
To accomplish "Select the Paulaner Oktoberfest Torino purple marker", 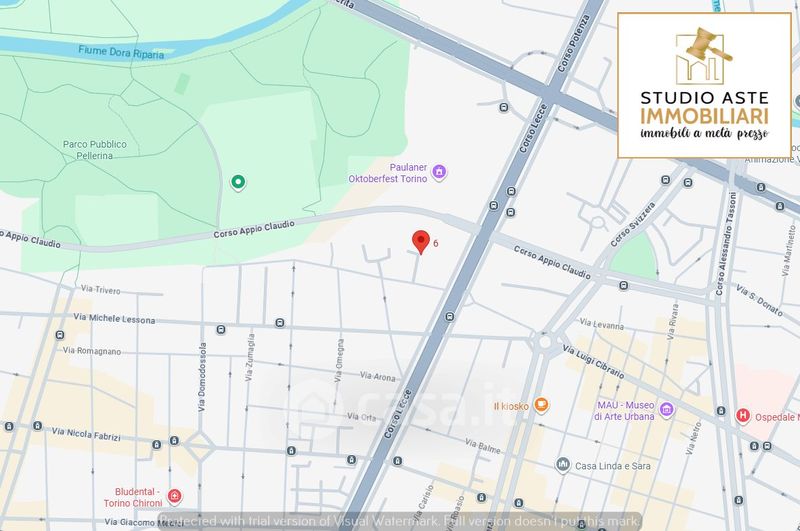I will click(439, 173).
